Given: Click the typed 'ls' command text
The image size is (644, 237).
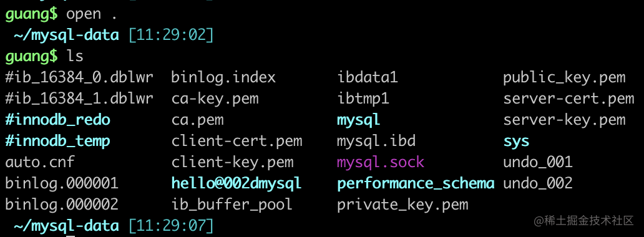Looking at the screenshot, I should tap(75, 56).
